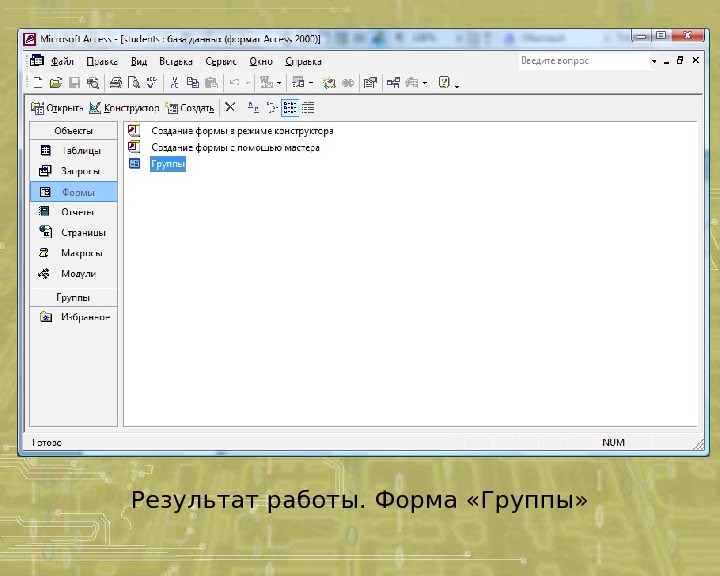This screenshot has height=576, width=720.
Task: Toggle small icons view button
Action: [x=271, y=107]
